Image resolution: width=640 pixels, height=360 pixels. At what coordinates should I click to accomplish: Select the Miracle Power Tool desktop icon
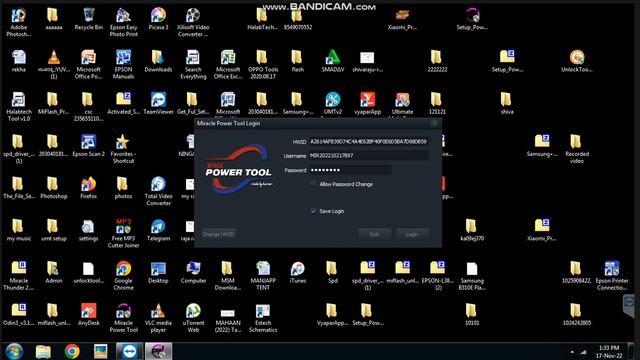click(x=123, y=318)
